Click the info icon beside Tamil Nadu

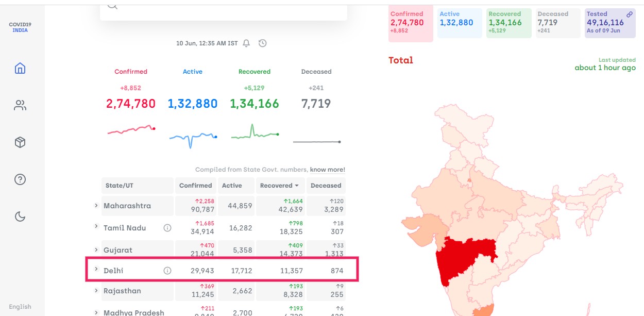(x=167, y=228)
